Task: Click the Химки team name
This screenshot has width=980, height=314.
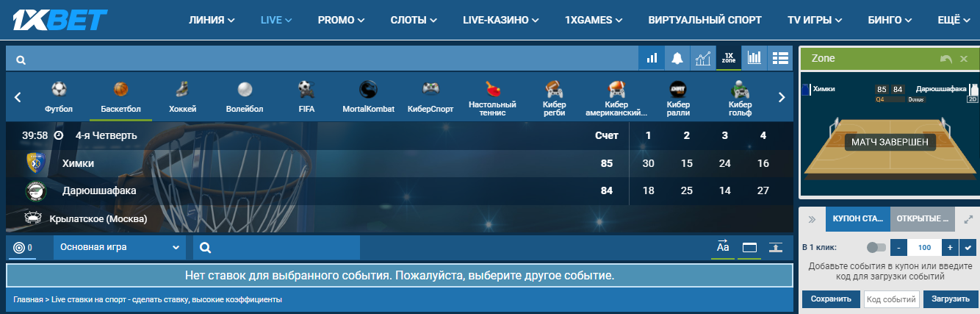Action: click(x=79, y=163)
